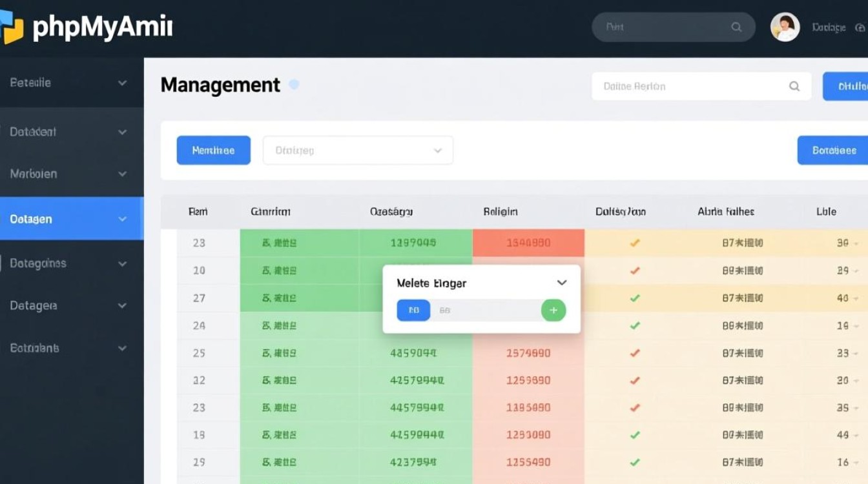Screen dimensions: 868x484
Task: Click the phpMyAdmin logo icon
Action: pyautogui.click(x=12, y=27)
